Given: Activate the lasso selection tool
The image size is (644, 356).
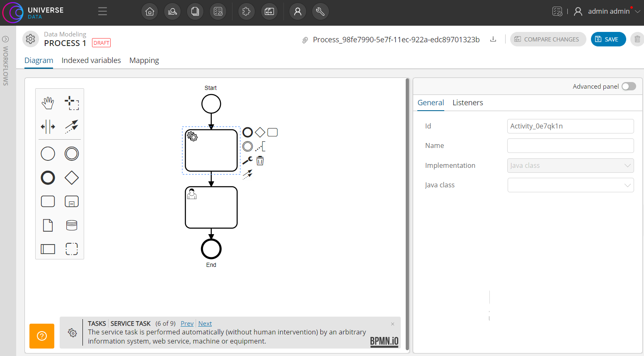Looking at the screenshot, I should pos(72,103).
